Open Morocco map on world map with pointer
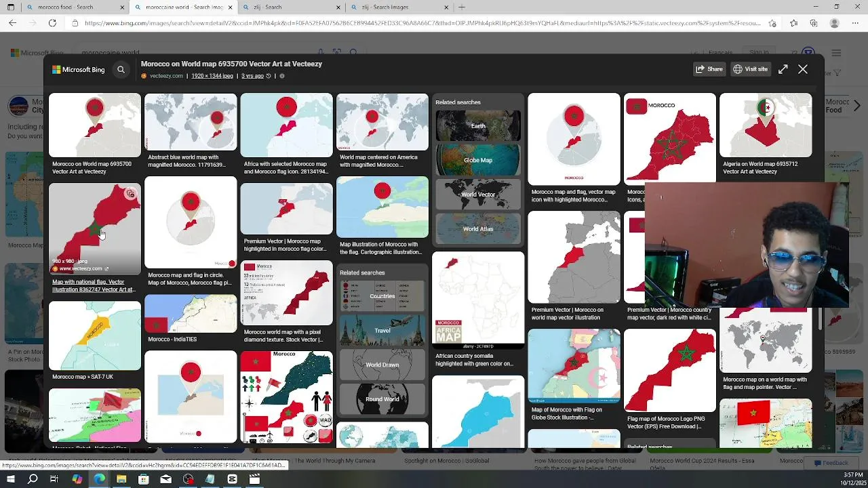Viewport: 868px width, 488px height. pos(766,340)
